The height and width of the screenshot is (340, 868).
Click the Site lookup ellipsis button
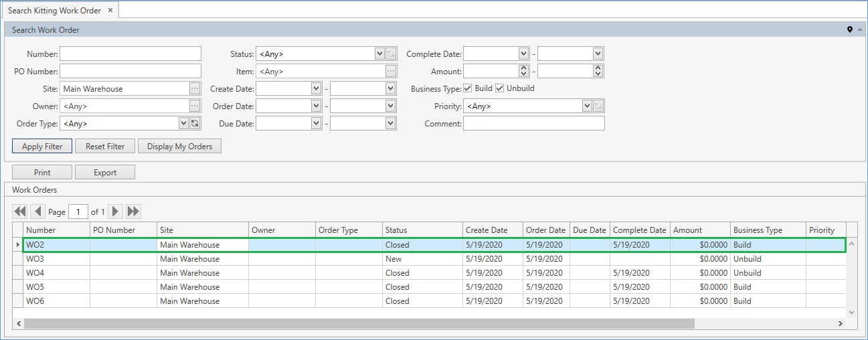(195, 88)
